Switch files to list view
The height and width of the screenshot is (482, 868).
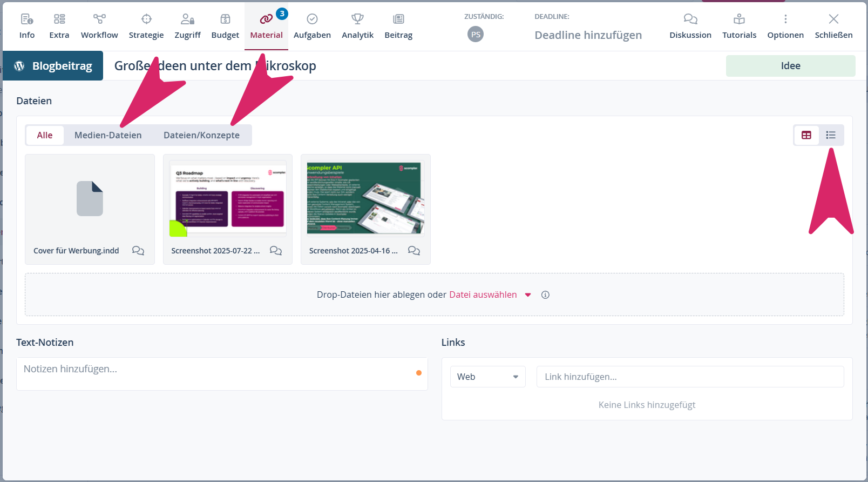[831, 135]
